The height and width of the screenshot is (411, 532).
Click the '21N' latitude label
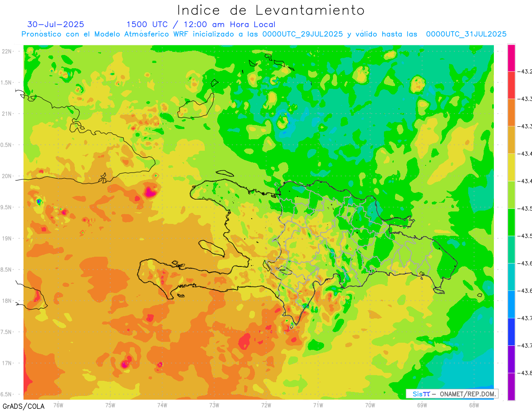point(8,114)
